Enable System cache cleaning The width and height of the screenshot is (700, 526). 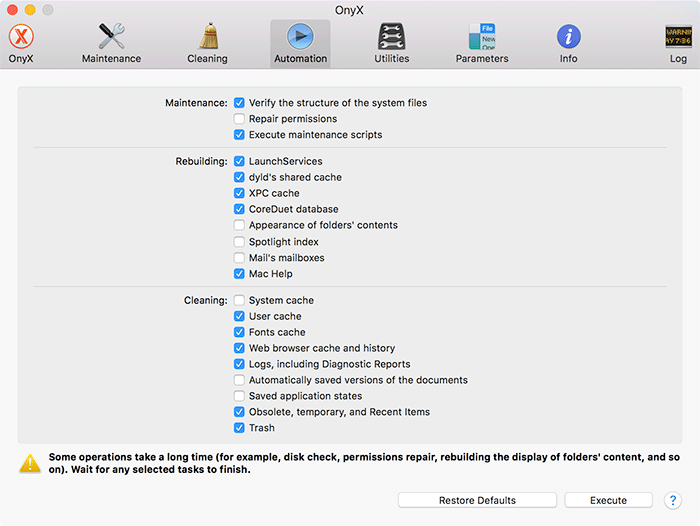[x=239, y=300]
